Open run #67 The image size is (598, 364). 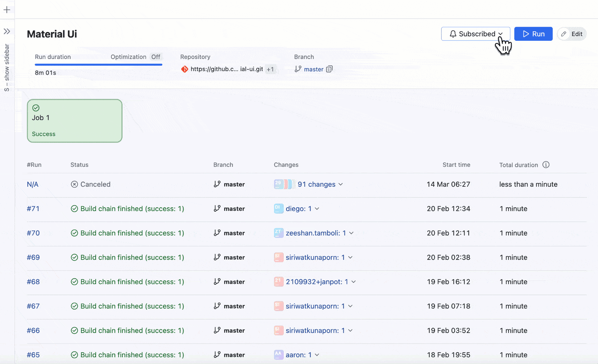[x=33, y=306]
